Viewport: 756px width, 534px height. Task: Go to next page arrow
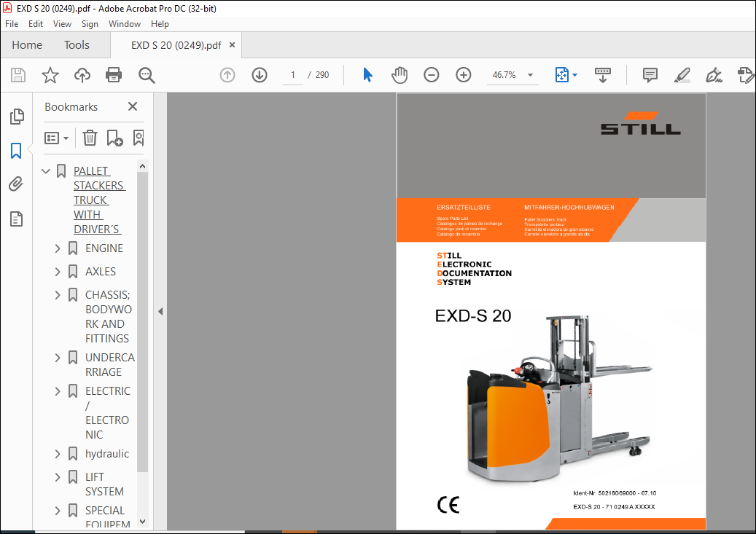[x=260, y=75]
